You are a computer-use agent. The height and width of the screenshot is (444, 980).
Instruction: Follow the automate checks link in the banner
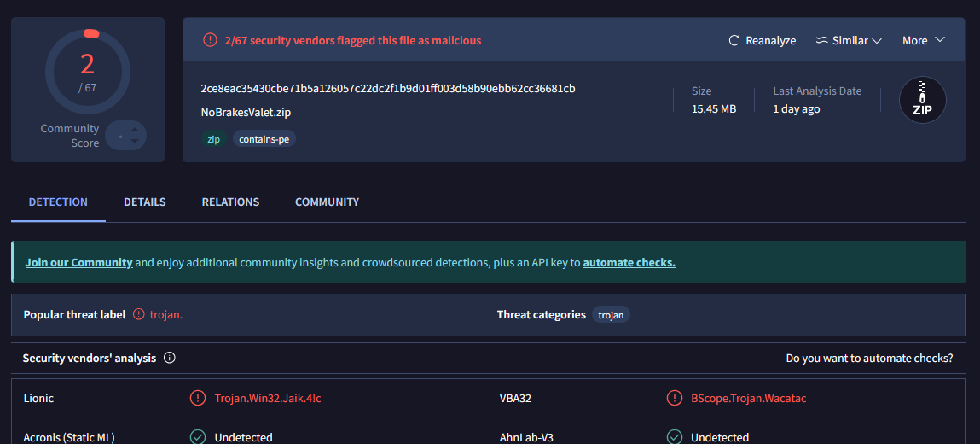pyautogui.click(x=629, y=262)
